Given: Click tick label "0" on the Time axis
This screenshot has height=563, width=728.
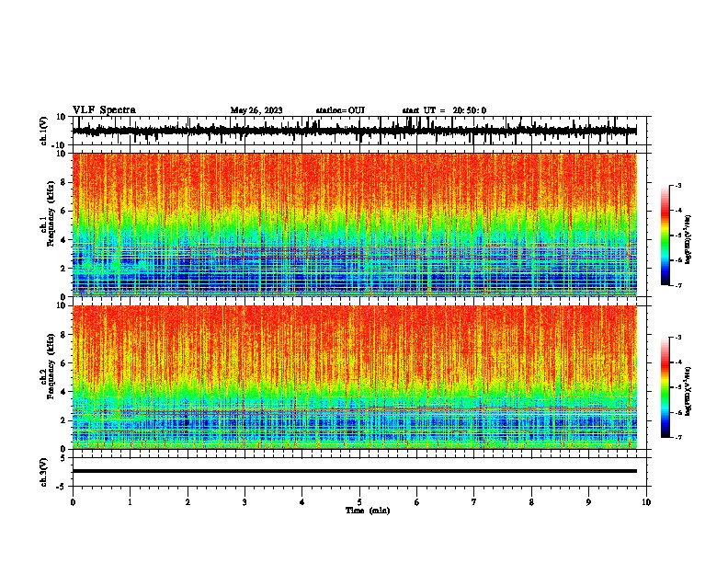Looking at the screenshot, I should coord(73,502).
